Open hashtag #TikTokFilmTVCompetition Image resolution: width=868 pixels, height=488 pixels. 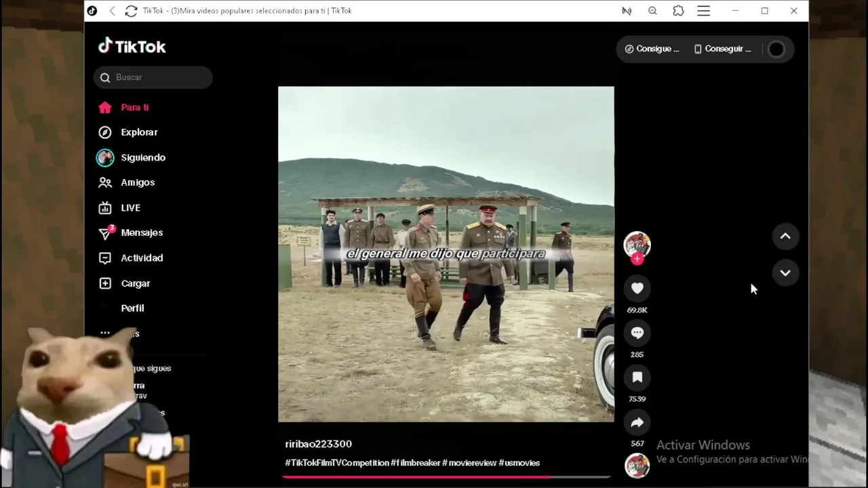click(336, 463)
